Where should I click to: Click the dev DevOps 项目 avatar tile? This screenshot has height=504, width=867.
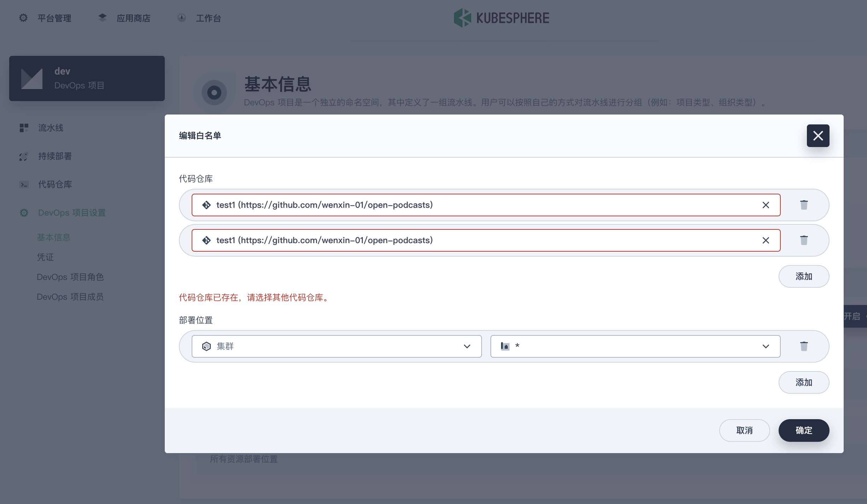87,78
